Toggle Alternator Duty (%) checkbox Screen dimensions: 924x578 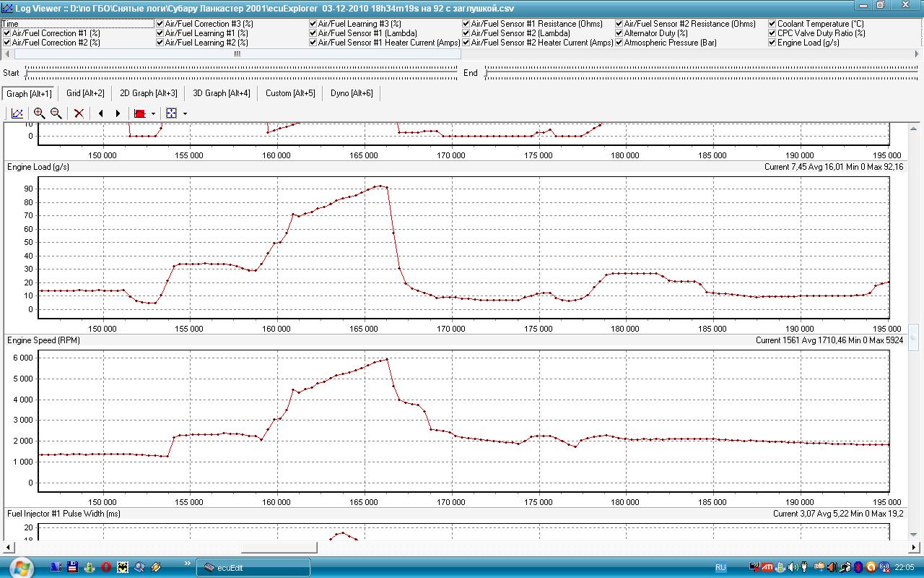click(619, 33)
